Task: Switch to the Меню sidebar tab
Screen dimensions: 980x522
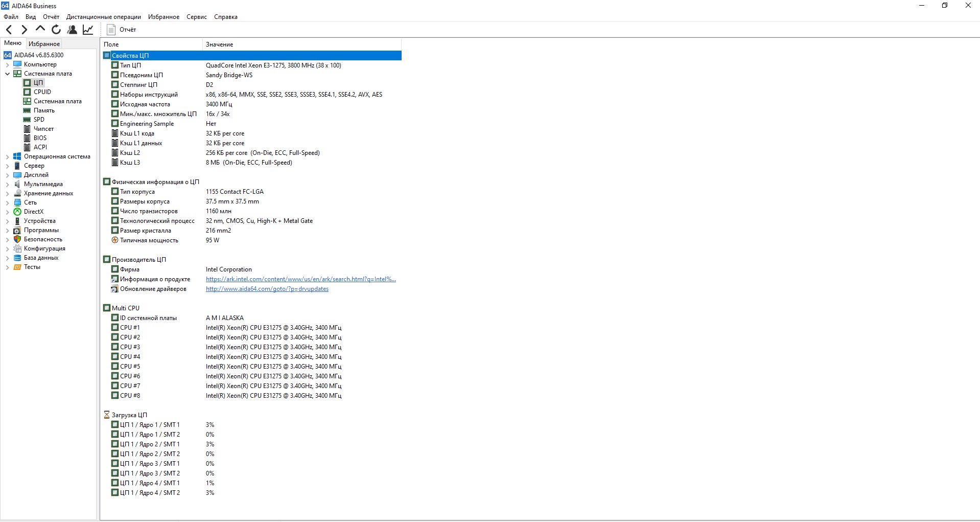Action: coord(13,43)
